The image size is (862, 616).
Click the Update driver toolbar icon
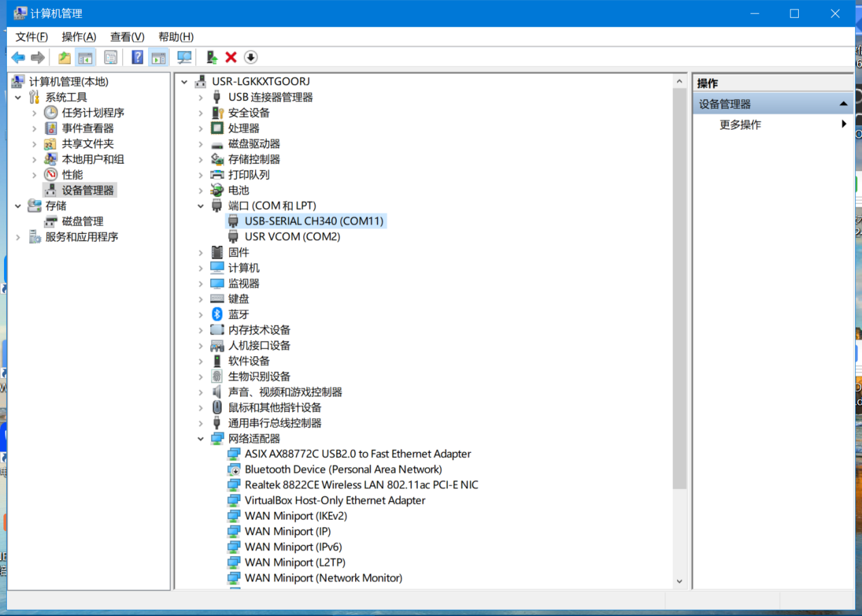212,58
